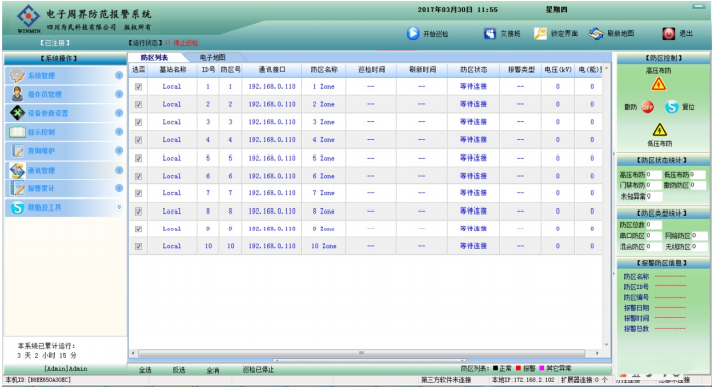
Task: Minimize the window using the top-right button
Action: tap(698, 6)
